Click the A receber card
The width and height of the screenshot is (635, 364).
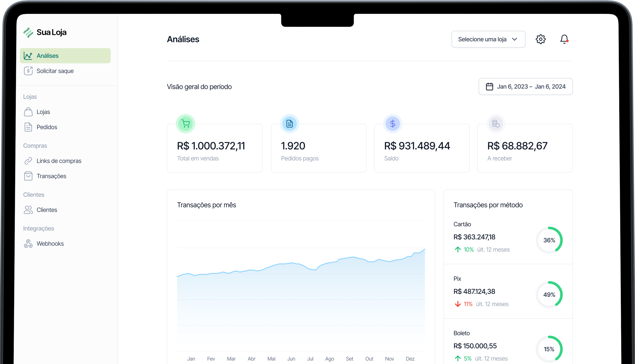pos(525,148)
